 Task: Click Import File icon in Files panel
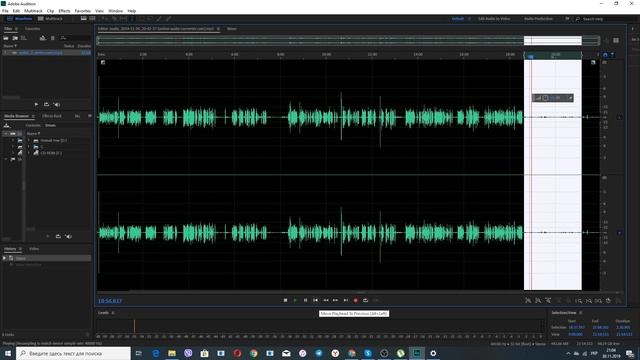click(x=15, y=38)
